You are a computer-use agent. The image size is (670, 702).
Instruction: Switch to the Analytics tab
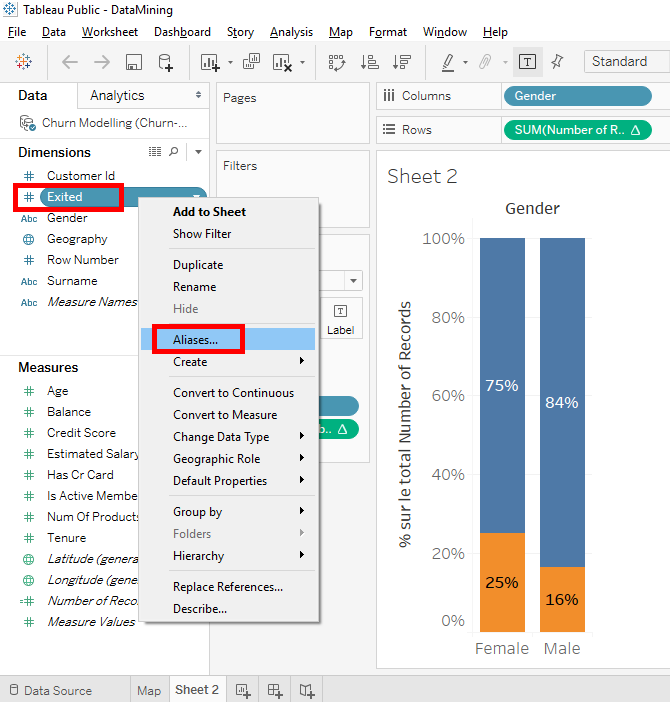coord(117,96)
